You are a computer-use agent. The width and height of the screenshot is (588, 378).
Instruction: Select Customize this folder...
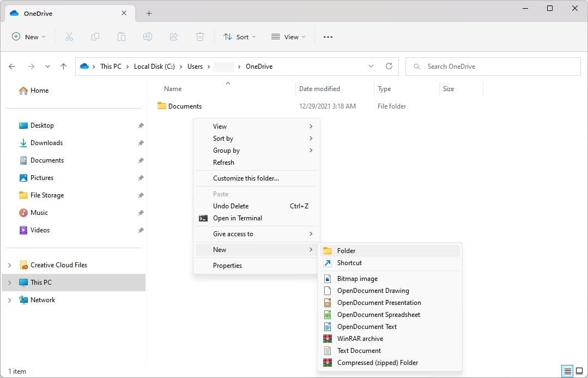(257, 178)
